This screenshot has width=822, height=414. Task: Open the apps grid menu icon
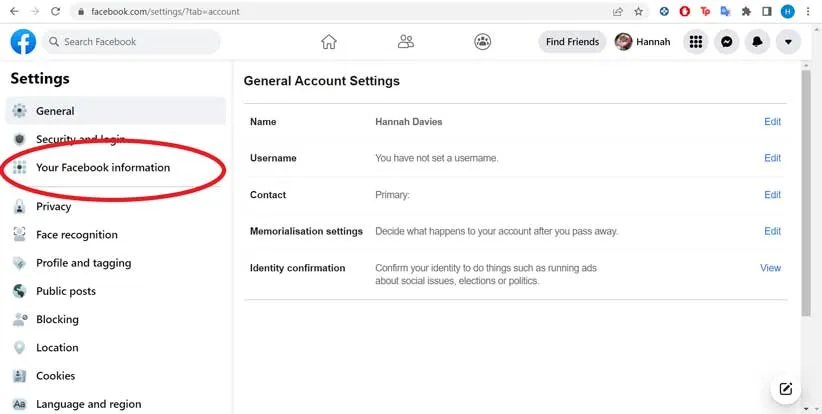pos(696,42)
